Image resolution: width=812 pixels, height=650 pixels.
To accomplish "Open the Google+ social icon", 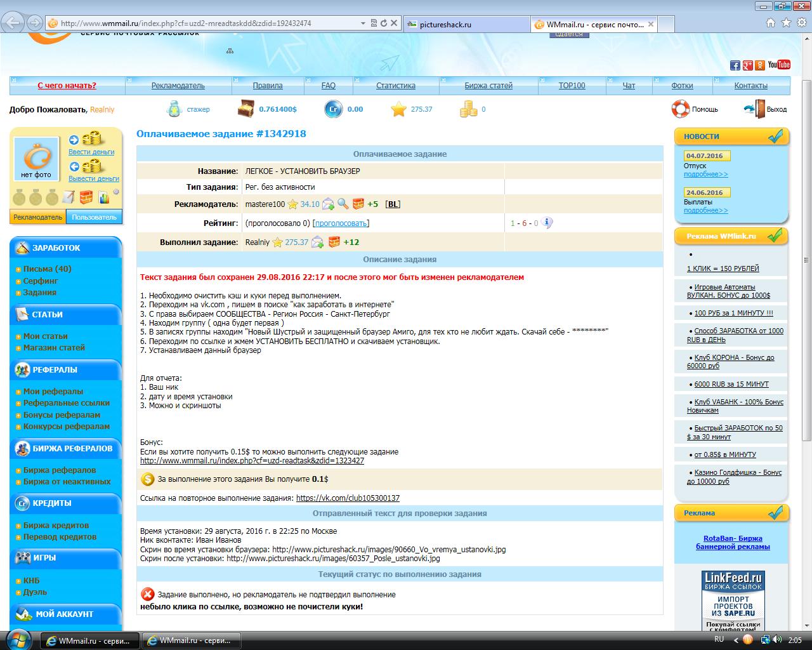I will (x=747, y=65).
